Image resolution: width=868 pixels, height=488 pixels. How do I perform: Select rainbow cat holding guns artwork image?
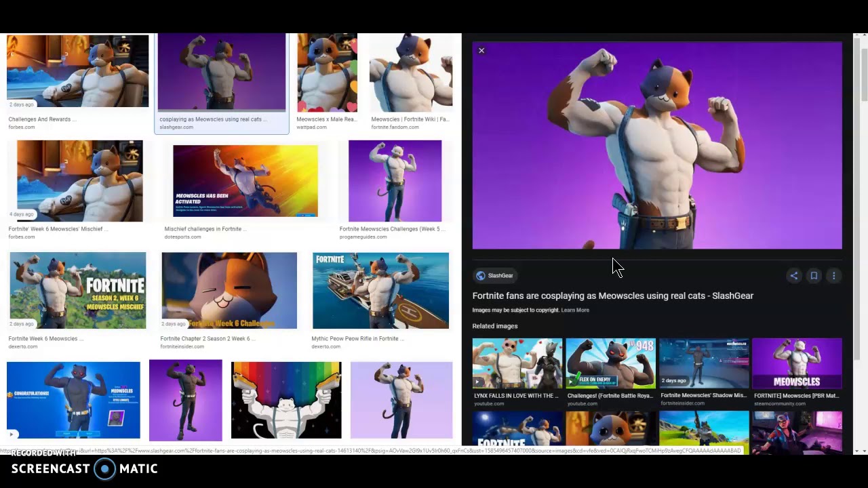pos(286,400)
